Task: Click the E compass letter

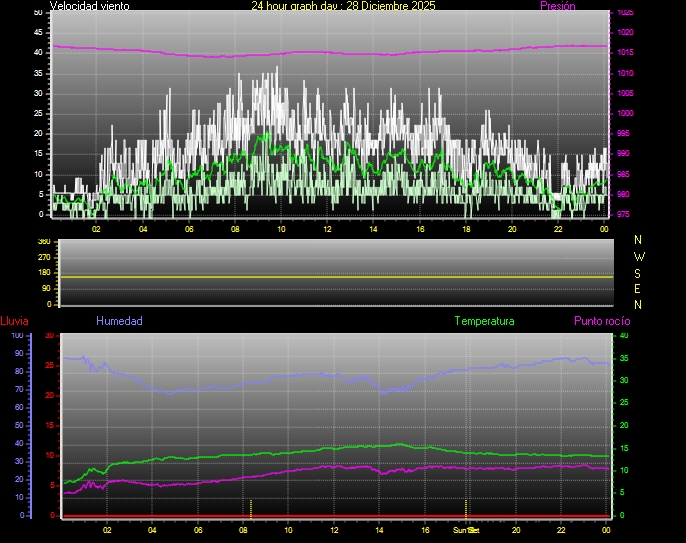Action: point(639,288)
